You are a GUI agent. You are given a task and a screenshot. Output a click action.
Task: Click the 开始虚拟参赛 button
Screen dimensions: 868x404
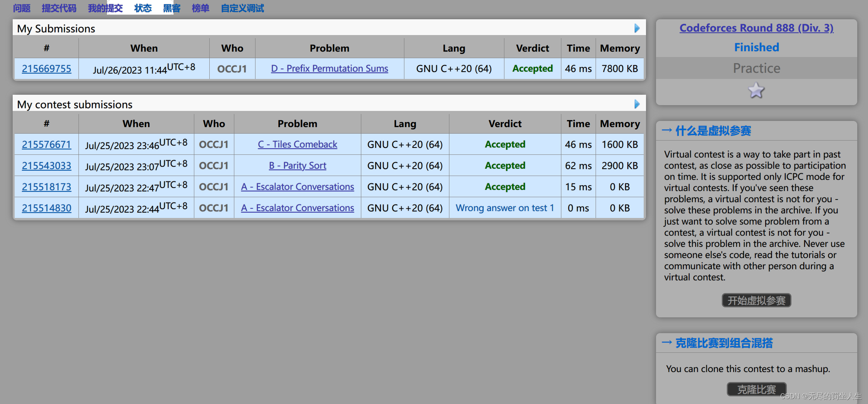pyautogui.click(x=756, y=300)
